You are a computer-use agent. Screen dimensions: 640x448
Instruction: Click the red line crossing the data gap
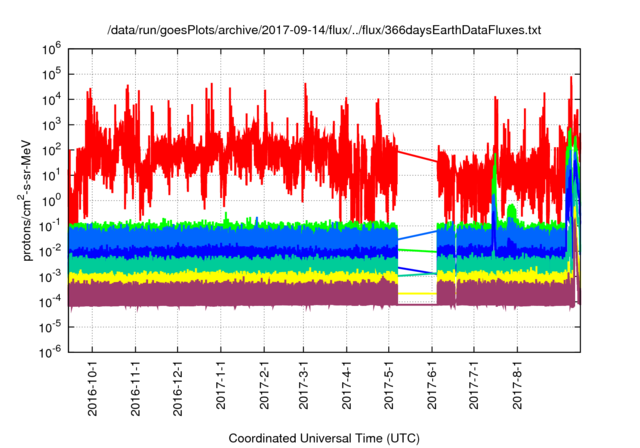coord(417,156)
